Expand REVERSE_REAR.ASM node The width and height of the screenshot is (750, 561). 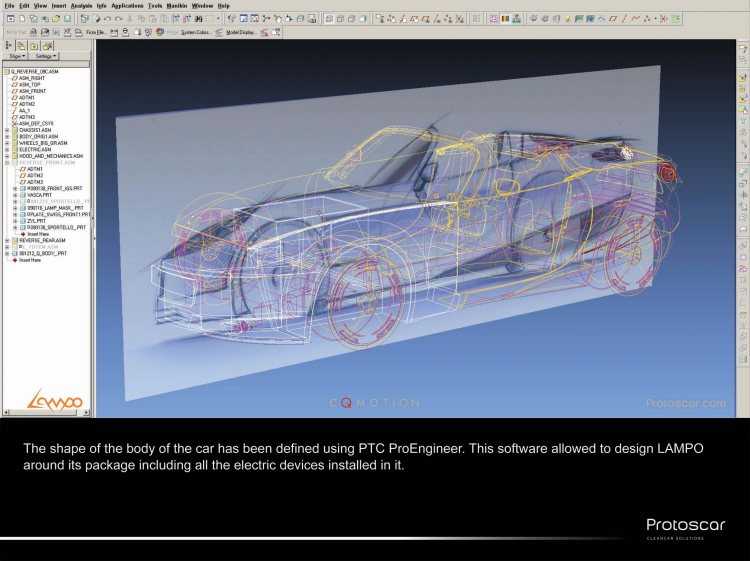tap(7, 241)
